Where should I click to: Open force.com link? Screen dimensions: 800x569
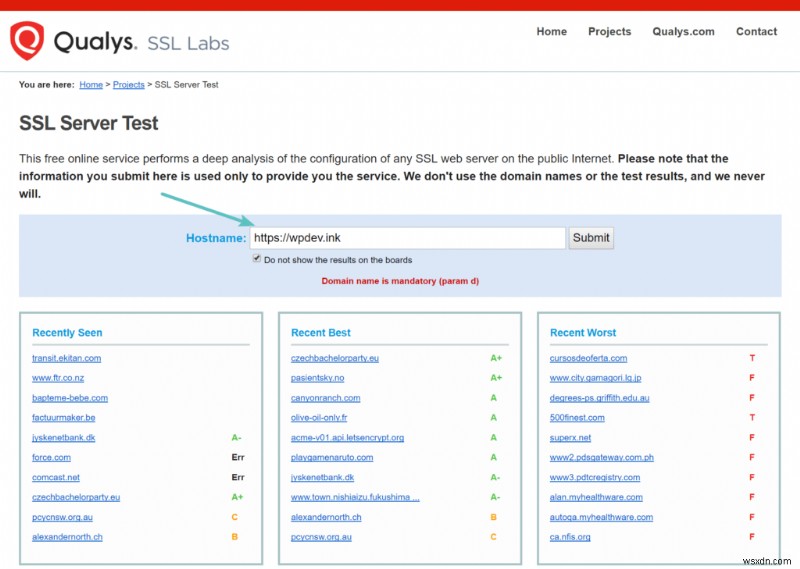click(x=51, y=458)
